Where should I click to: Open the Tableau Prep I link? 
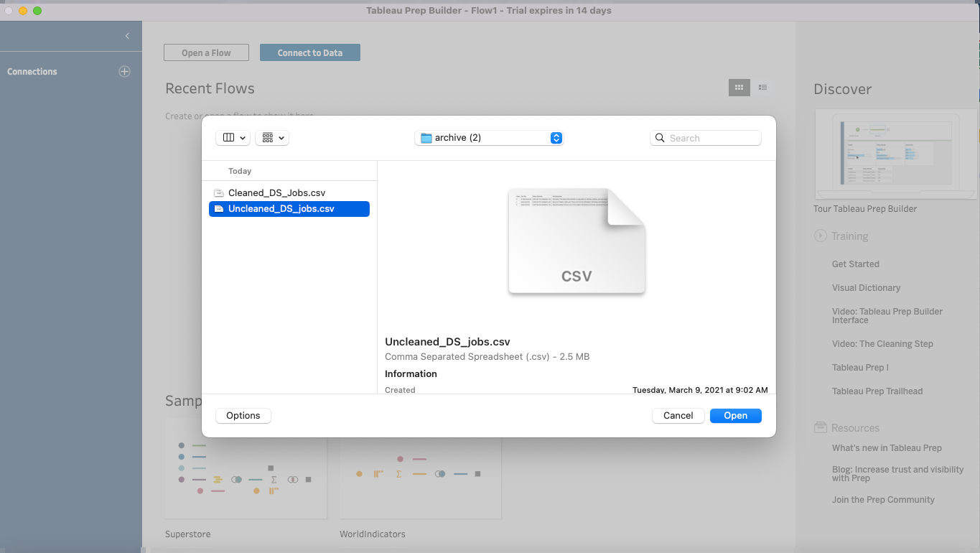click(x=860, y=368)
